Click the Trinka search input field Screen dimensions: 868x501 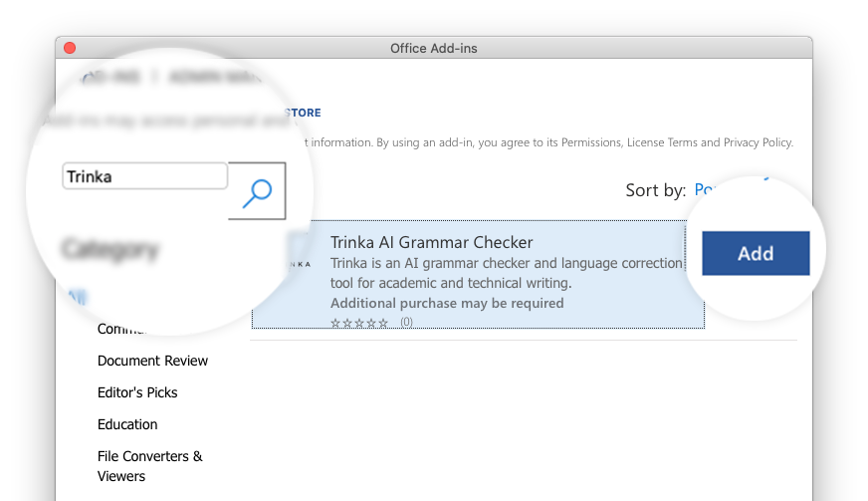click(x=144, y=176)
